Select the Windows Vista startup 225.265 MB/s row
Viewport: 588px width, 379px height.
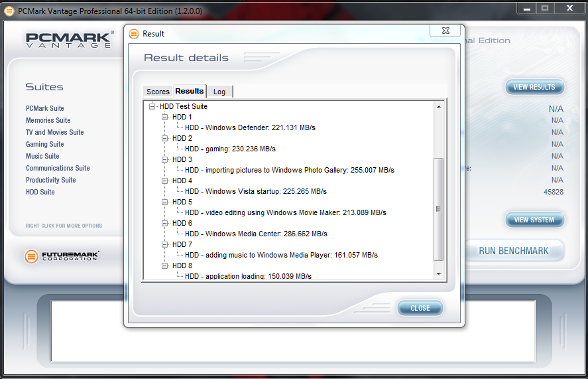[256, 192]
